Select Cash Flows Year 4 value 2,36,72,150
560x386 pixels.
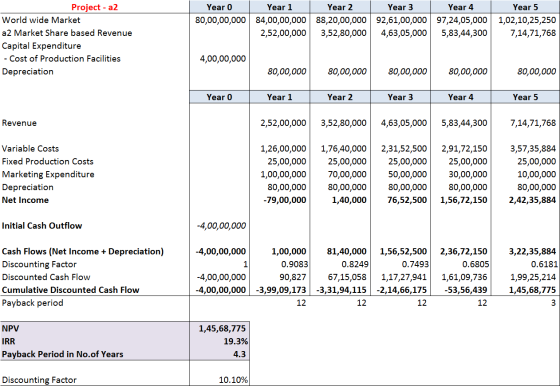(464, 251)
